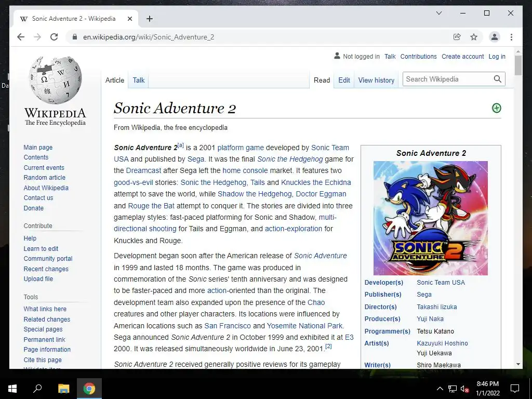Viewport: 532px width, 399px height.
Task: Click the browser address bar URL
Action: point(149,37)
